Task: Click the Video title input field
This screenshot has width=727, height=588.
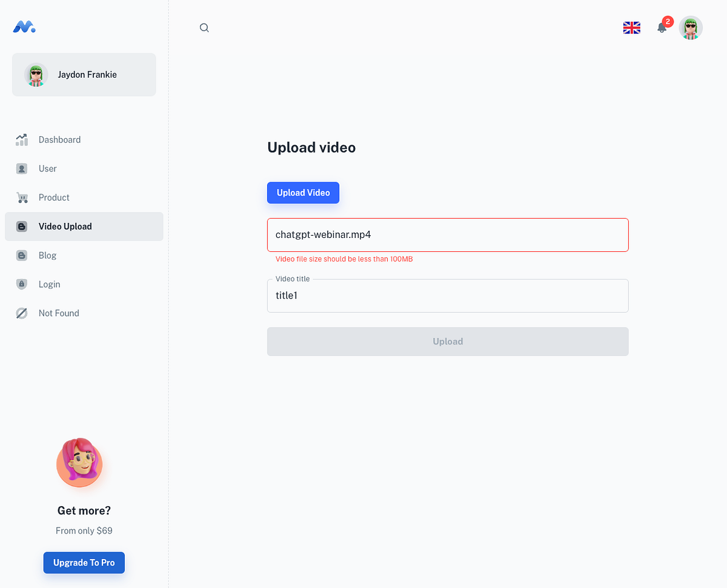Action: 448,296
